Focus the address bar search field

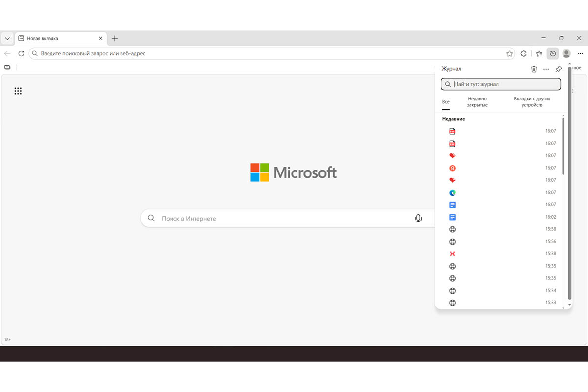click(x=272, y=53)
